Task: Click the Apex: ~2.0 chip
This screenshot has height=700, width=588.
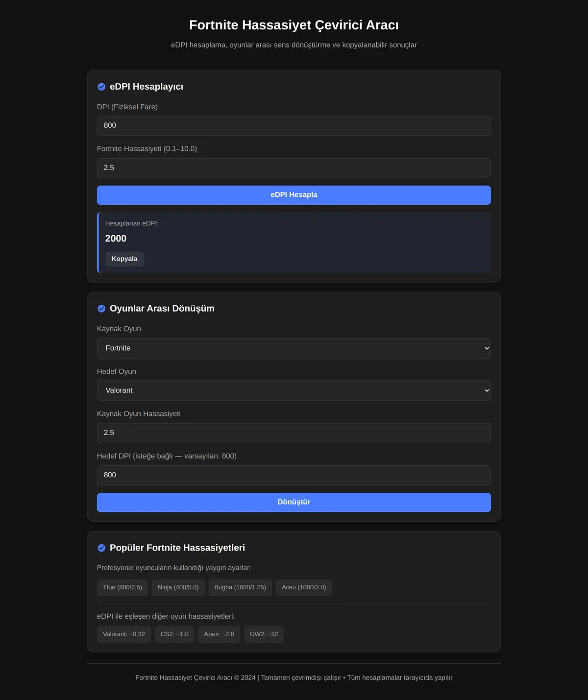Action: coord(219,634)
